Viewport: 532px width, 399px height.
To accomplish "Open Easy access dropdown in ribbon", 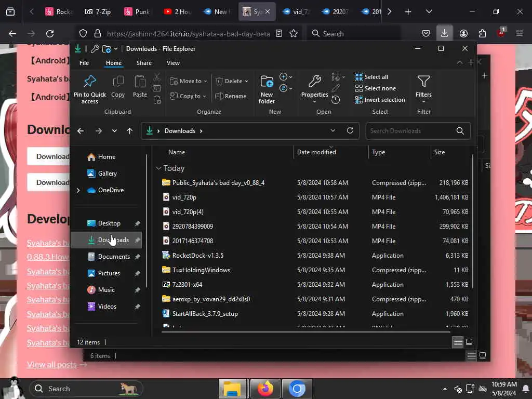I will click(286, 88).
